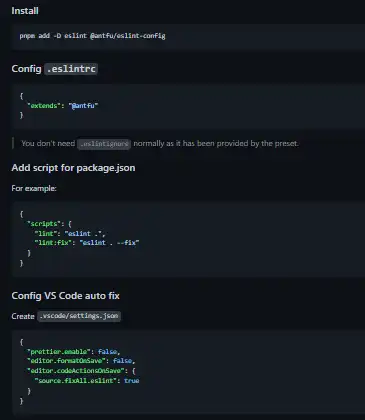
Task: Click the "extends": "@antfu" line
Action: (63, 106)
